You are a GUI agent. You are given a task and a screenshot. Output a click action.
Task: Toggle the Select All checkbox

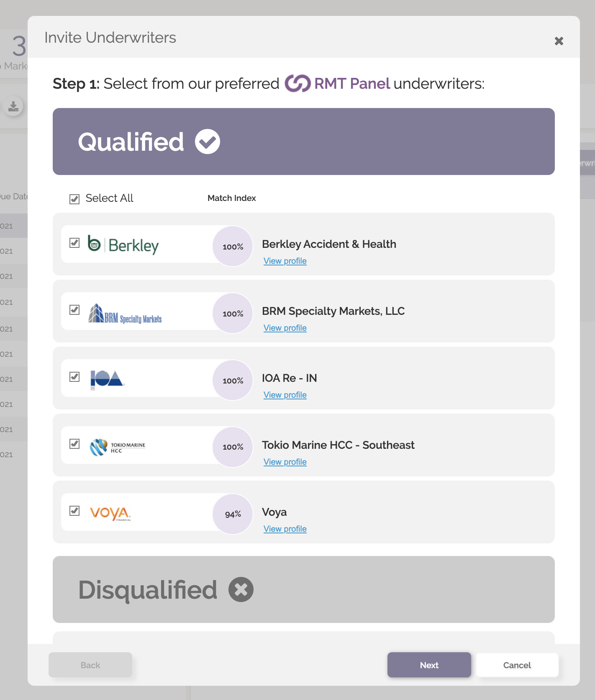(x=74, y=199)
